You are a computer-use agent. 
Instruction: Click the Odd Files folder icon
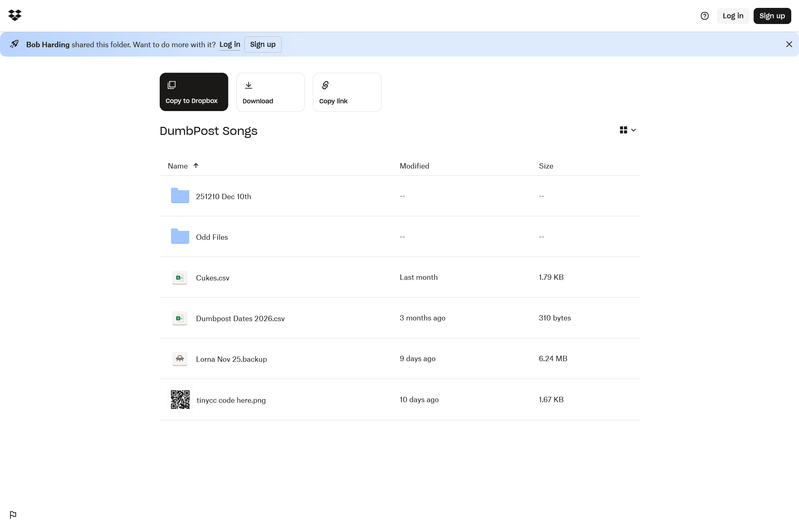(x=180, y=237)
